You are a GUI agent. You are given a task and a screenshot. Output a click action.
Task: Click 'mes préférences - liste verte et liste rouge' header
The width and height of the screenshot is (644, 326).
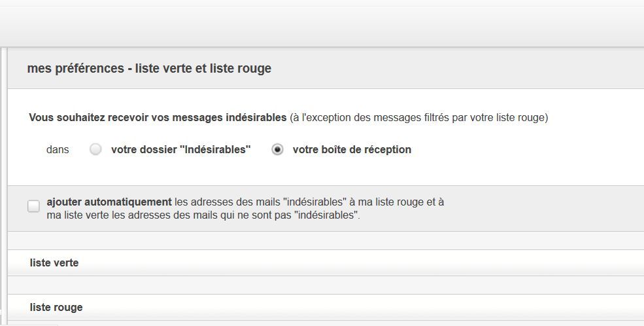click(x=149, y=68)
